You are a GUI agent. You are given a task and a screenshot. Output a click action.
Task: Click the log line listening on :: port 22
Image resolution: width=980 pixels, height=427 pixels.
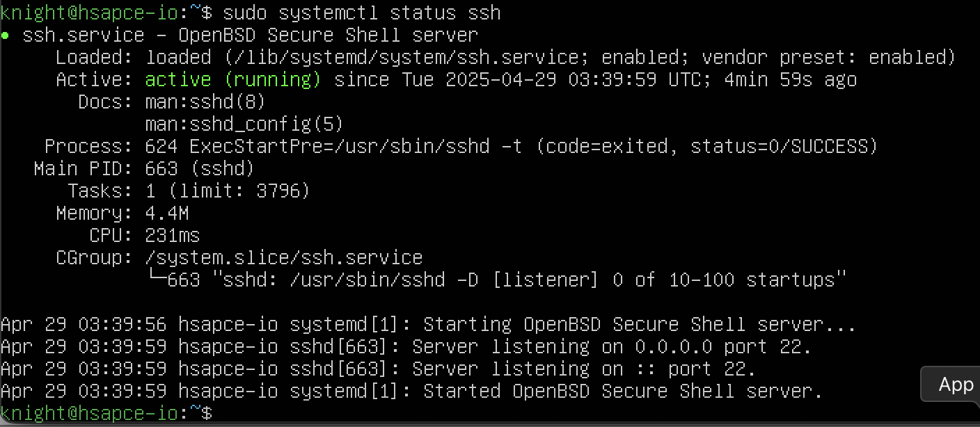(378, 369)
